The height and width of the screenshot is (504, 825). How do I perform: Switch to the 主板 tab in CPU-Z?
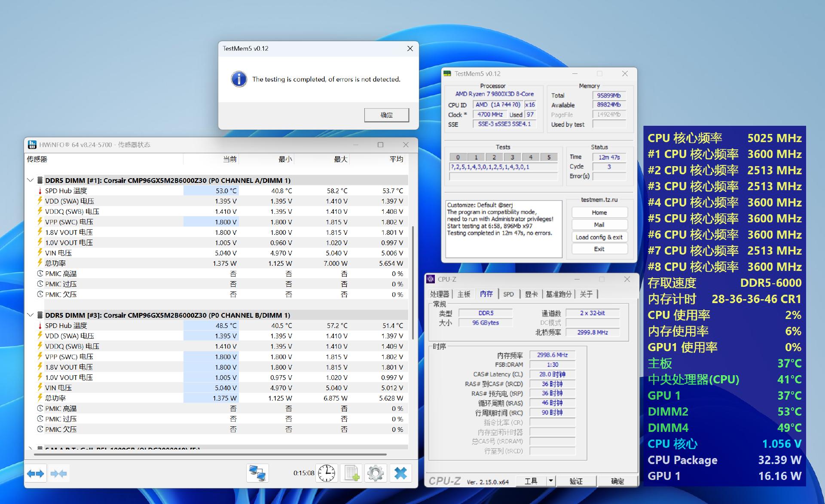pyautogui.click(x=464, y=294)
